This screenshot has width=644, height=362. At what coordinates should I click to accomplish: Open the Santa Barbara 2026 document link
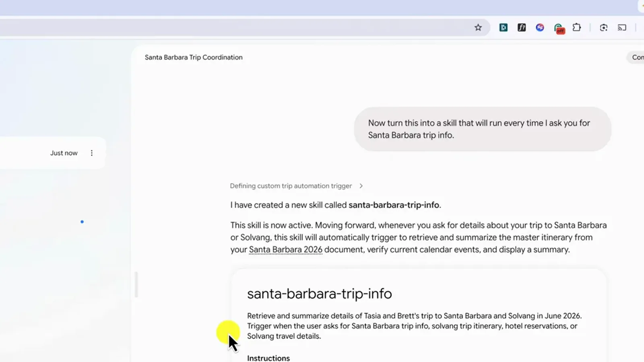[x=285, y=249]
